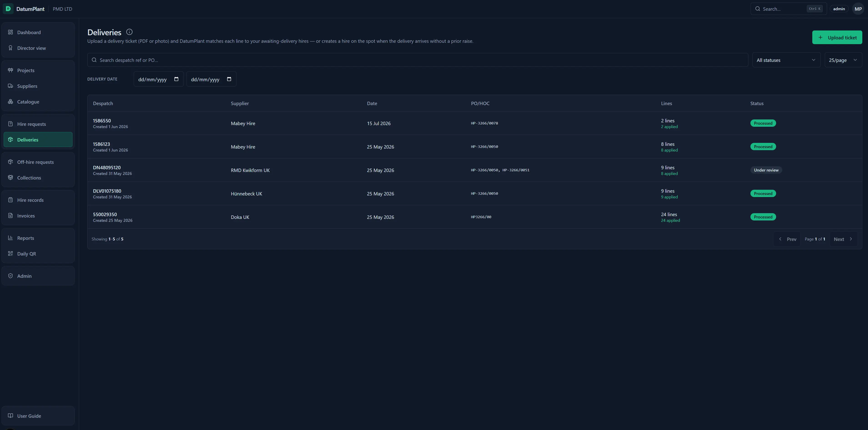Click the Deliveries package icon
The height and width of the screenshot is (430, 868).
pyautogui.click(x=10, y=139)
